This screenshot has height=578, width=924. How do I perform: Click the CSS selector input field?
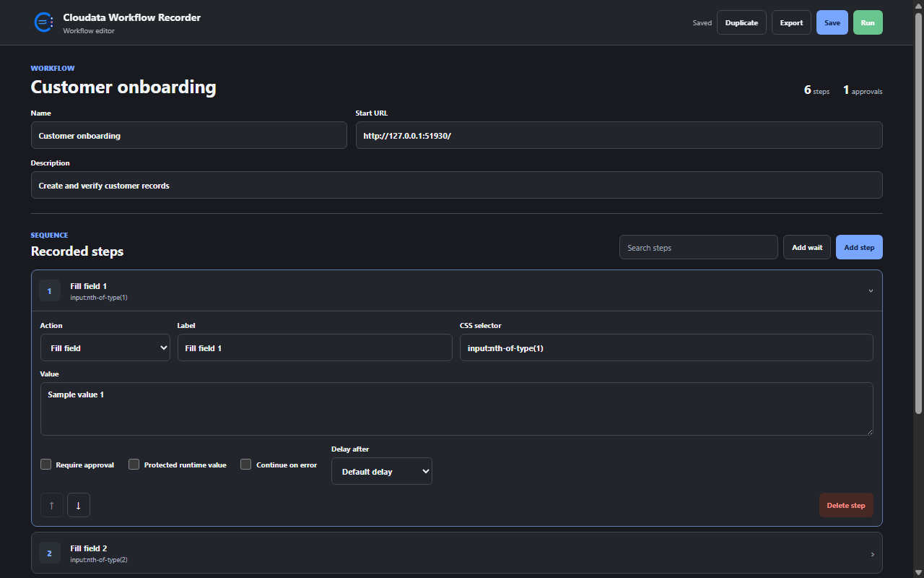[666, 348]
